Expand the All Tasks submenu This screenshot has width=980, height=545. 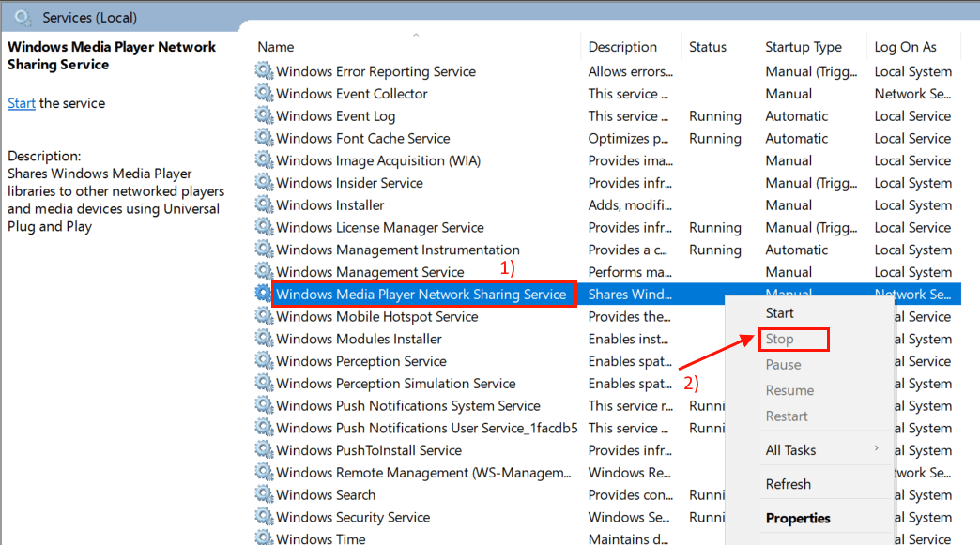824,450
